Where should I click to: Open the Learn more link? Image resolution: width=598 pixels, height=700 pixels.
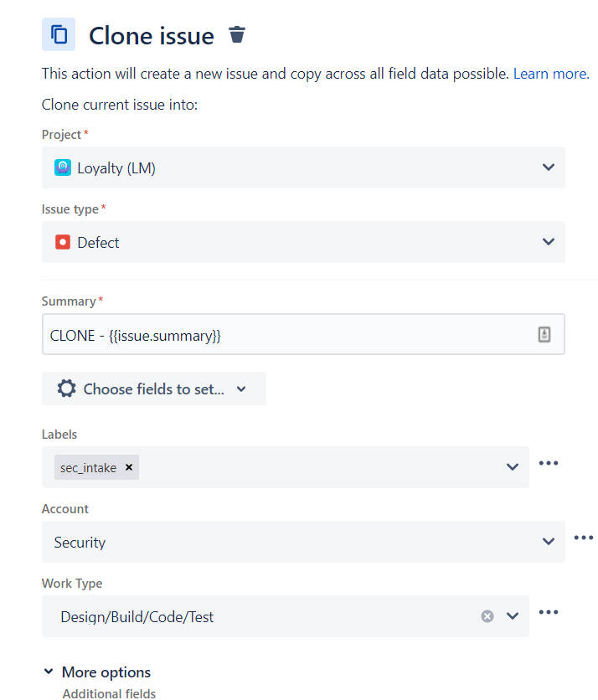(549, 73)
